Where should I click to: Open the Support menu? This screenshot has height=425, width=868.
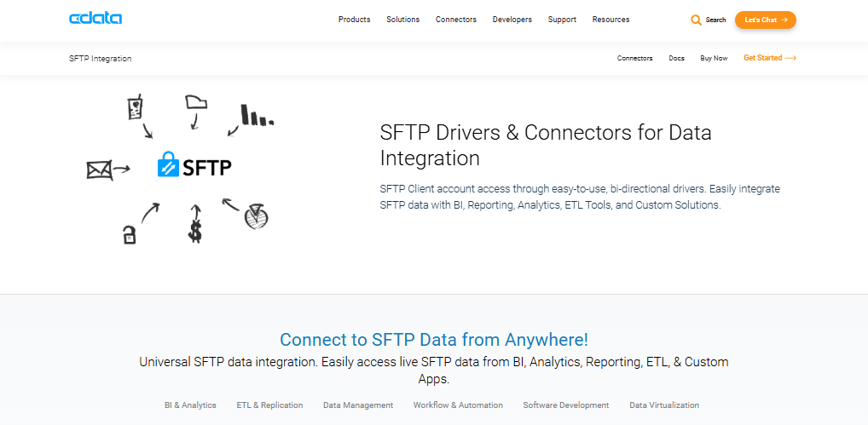coord(562,20)
